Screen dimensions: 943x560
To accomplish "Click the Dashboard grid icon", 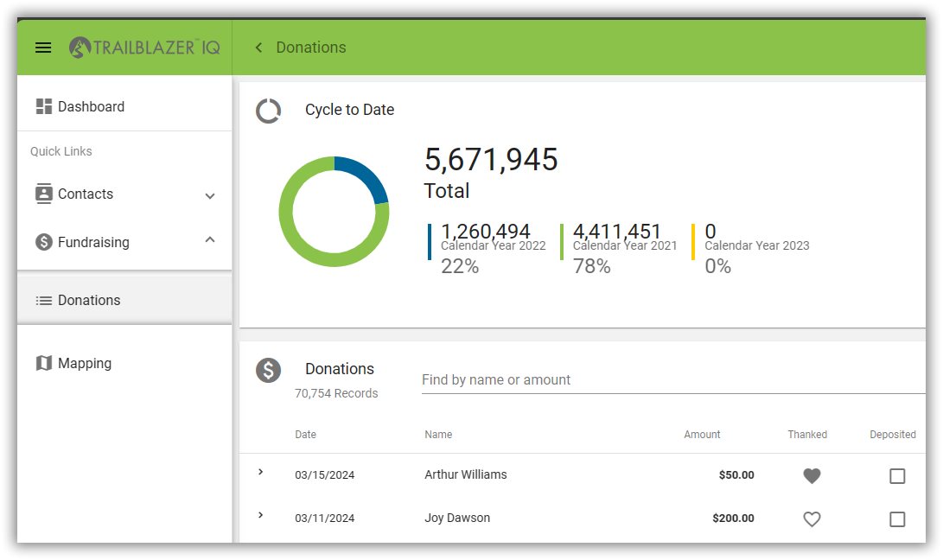I will (43, 106).
